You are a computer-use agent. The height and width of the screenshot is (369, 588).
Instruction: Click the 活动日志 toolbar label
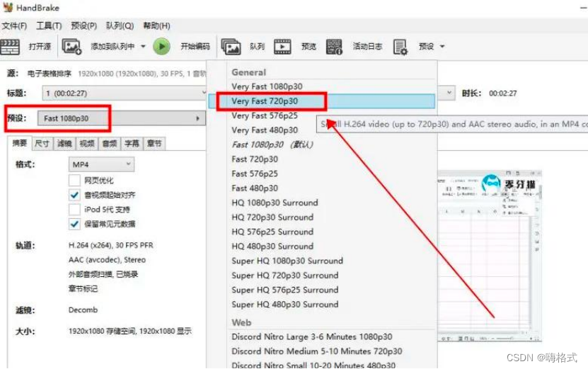pos(367,47)
